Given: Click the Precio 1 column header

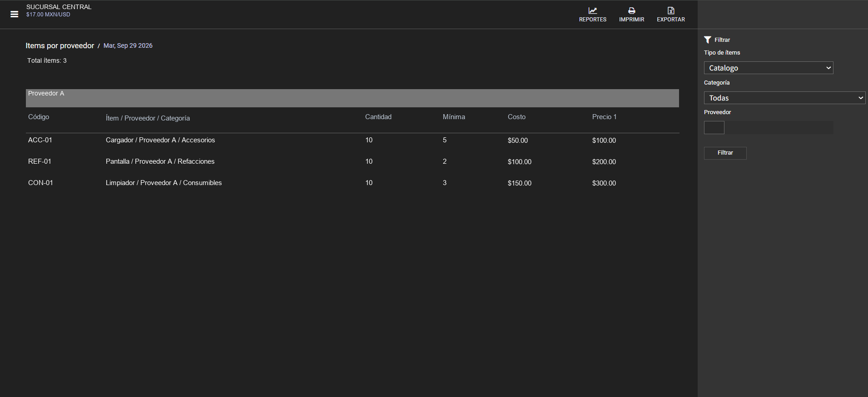Looking at the screenshot, I should [604, 117].
